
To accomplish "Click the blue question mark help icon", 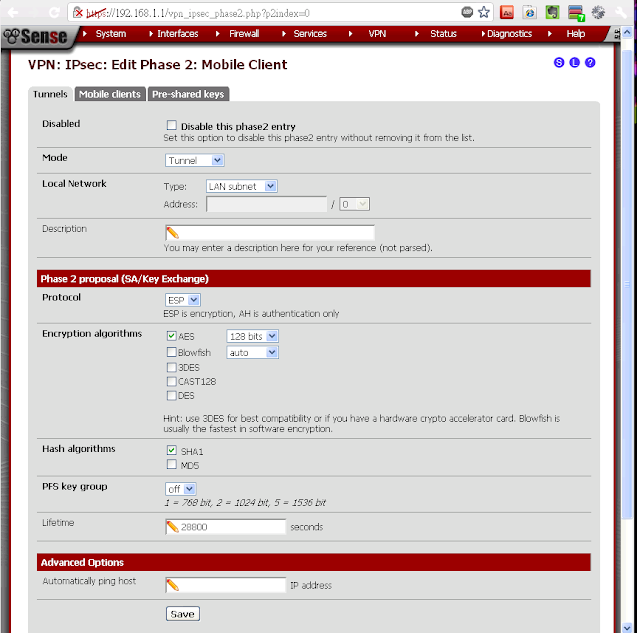I will click(590, 62).
